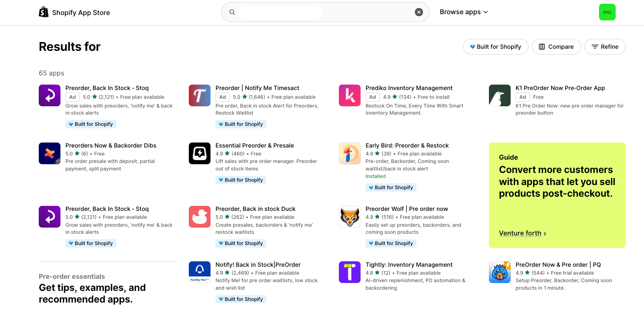The height and width of the screenshot is (313, 644).
Task: Open the Essential Preorder & Presale icon
Action: pyautogui.click(x=200, y=153)
